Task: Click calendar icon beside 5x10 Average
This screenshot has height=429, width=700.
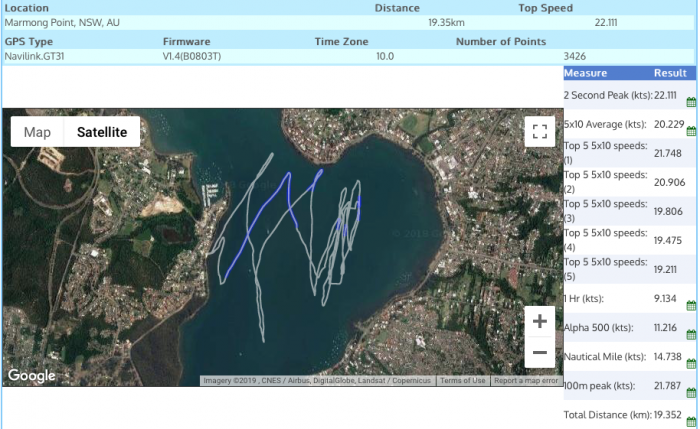Action: pos(691,131)
